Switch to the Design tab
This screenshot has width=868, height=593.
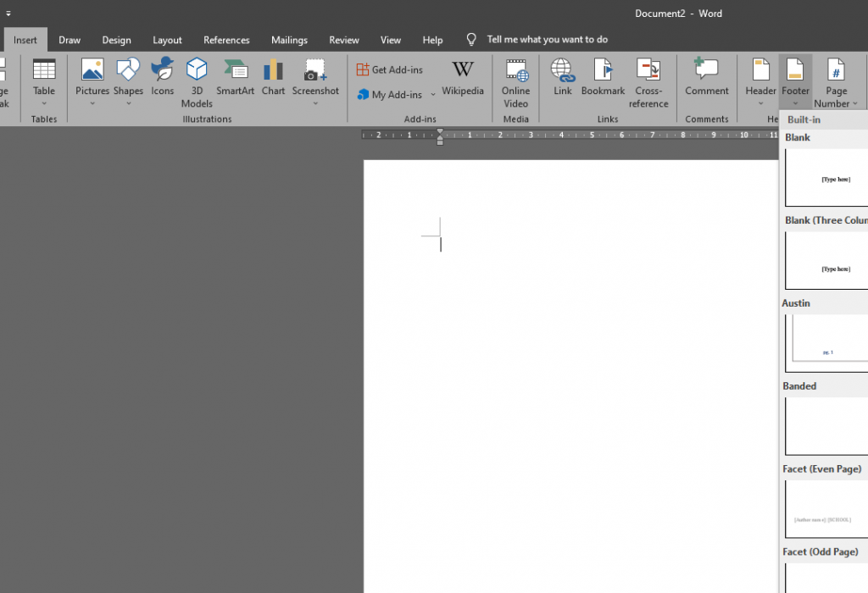pos(116,40)
